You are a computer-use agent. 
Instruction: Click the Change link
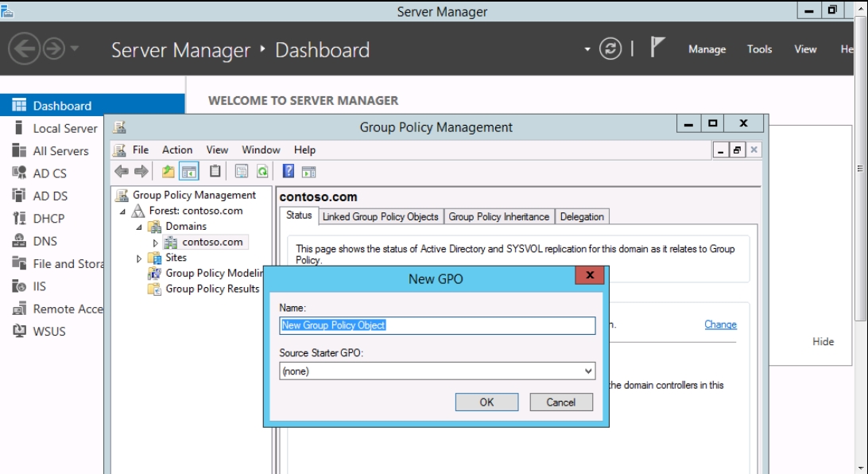(x=720, y=324)
